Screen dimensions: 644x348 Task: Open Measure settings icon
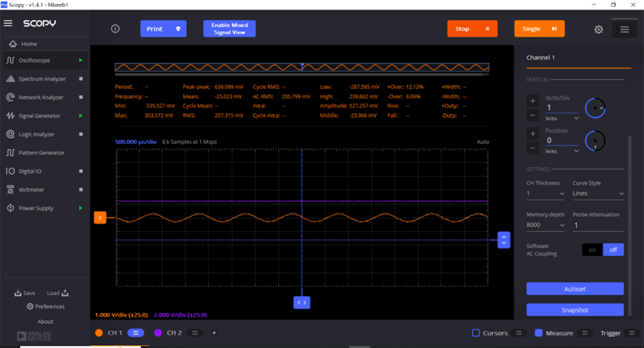click(585, 333)
